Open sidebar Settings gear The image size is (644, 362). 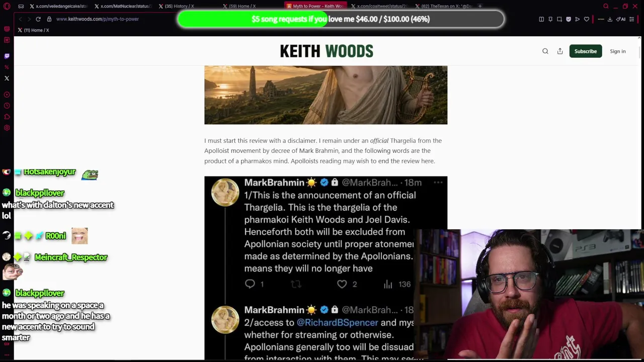7,128
